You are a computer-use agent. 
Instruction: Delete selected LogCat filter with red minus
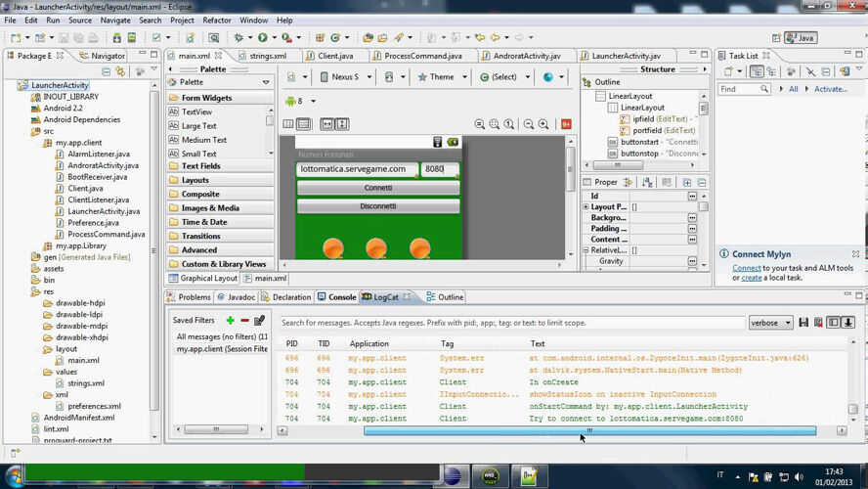point(244,321)
